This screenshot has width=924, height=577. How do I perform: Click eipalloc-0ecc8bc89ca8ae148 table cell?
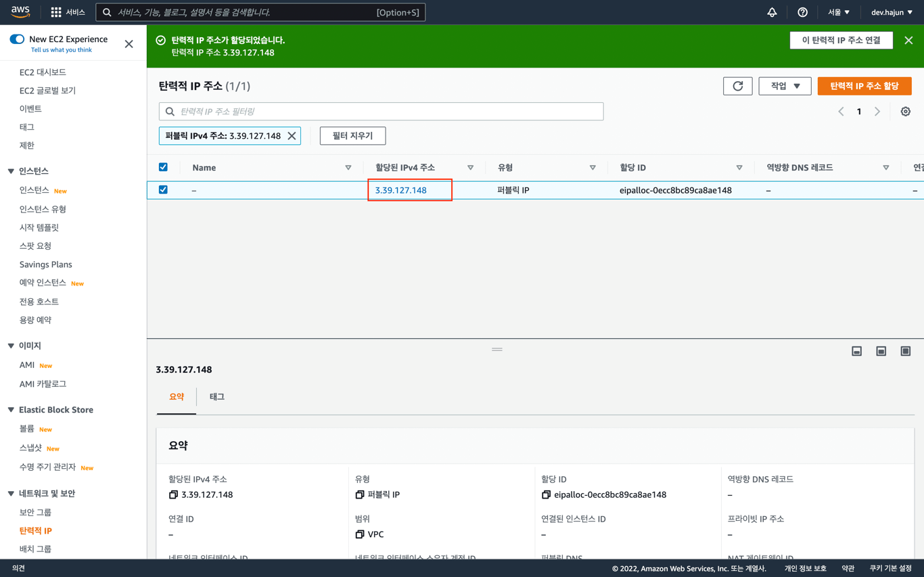click(676, 190)
